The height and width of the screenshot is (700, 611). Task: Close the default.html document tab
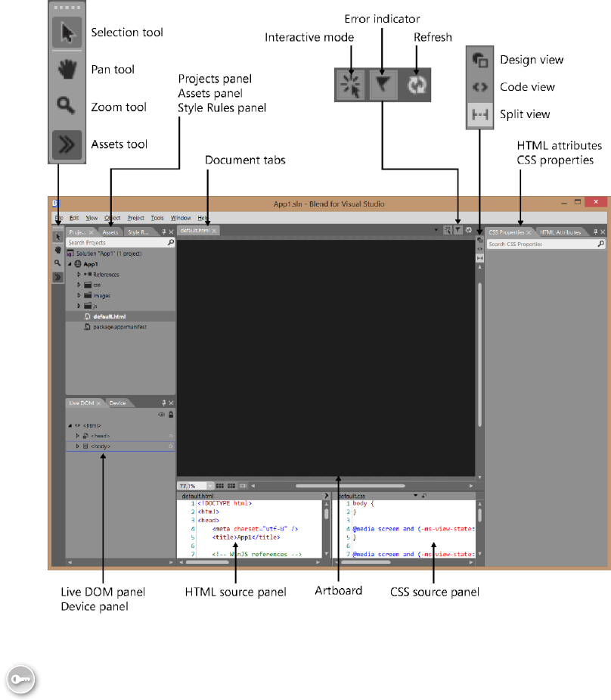(214, 231)
